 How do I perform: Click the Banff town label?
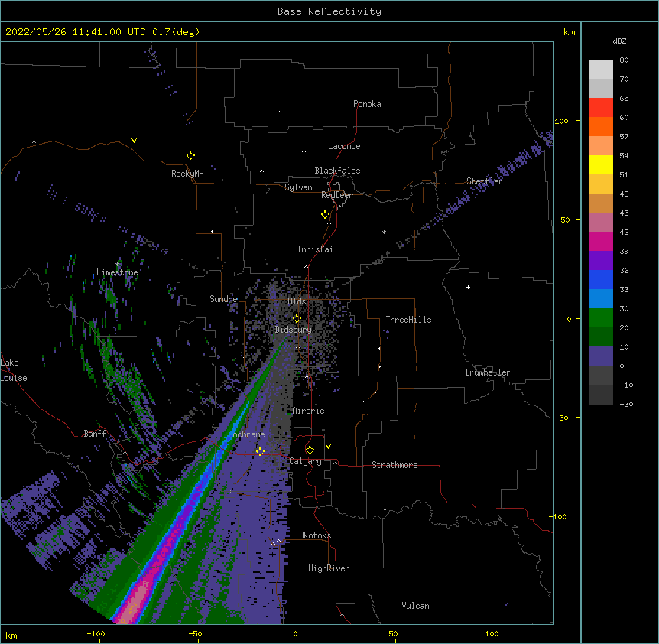tap(95, 434)
